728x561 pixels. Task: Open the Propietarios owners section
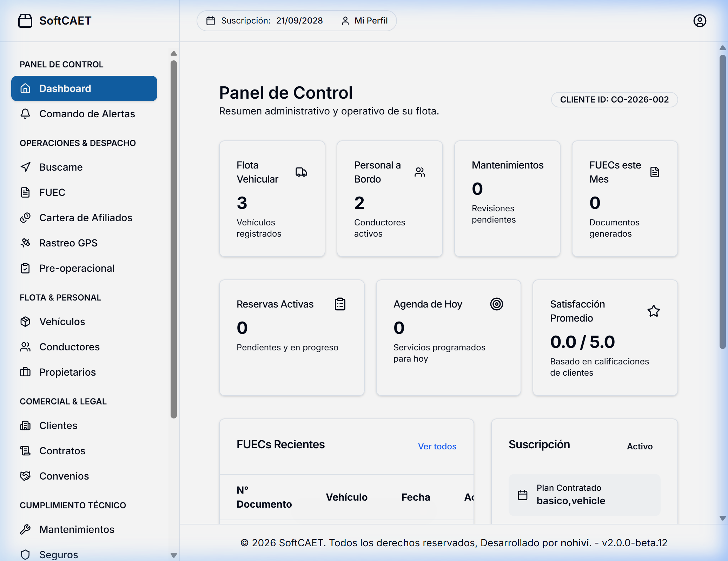pos(67,372)
